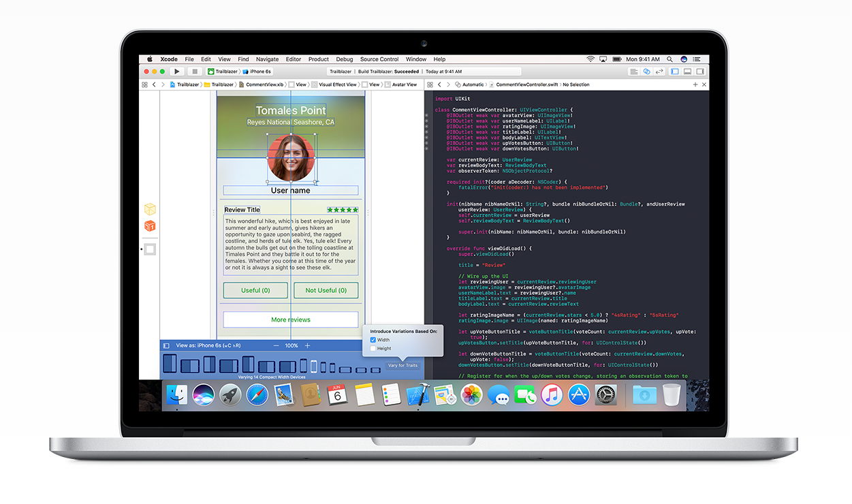Viewport: 852px width, 504px height.
Task: Zoom in the canvas with the plus icon
Action: [x=307, y=346]
